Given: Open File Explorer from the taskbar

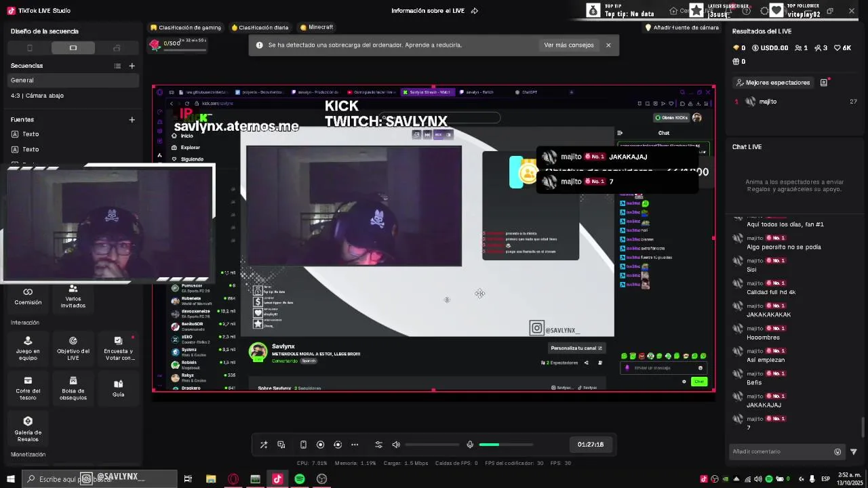Looking at the screenshot, I should (x=211, y=479).
